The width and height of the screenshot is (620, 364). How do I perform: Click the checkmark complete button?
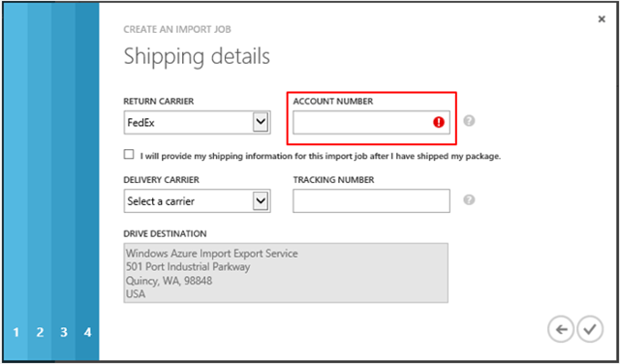(x=590, y=329)
